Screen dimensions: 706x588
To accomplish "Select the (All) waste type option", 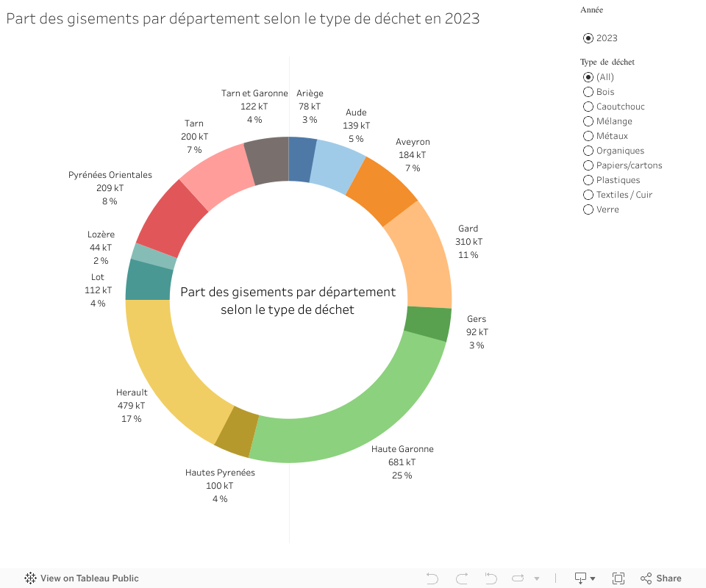I will click(x=588, y=77).
